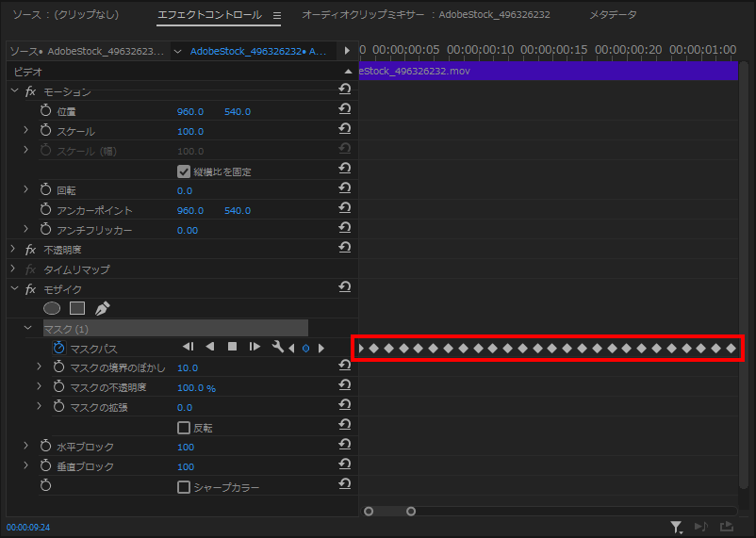756x538 pixels.
Task: Expand the スケール parameter row
Action: point(26,130)
